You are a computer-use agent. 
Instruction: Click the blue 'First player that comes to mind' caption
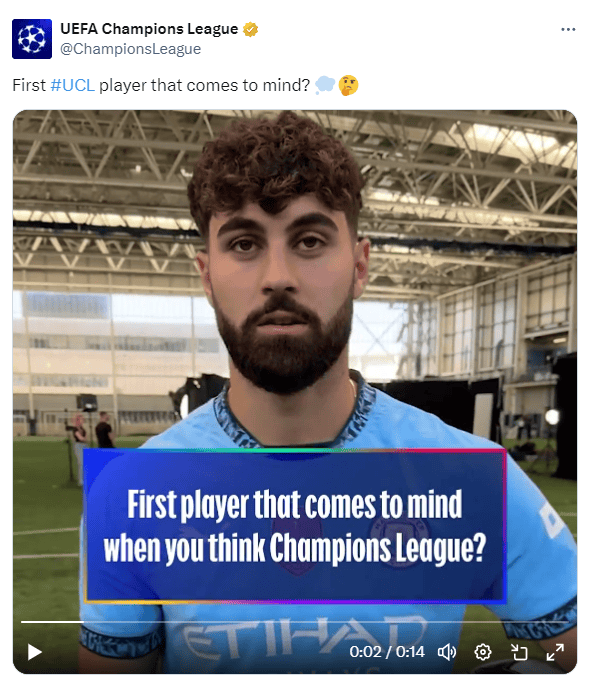pos(295,526)
